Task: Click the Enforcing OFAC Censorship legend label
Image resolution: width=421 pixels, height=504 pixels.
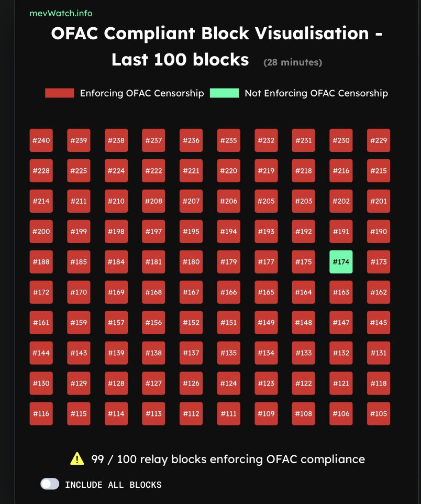Action: (142, 93)
